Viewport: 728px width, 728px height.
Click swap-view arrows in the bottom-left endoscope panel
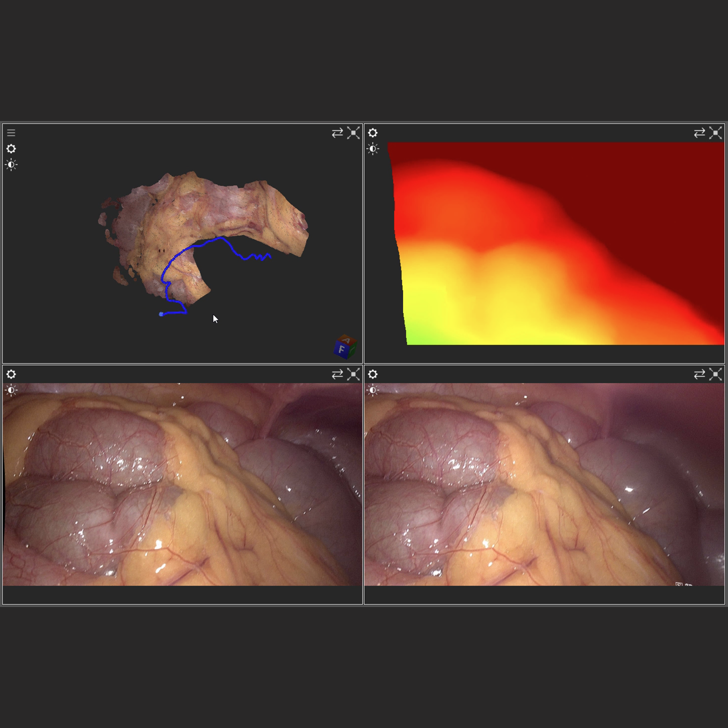coord(337,374)
